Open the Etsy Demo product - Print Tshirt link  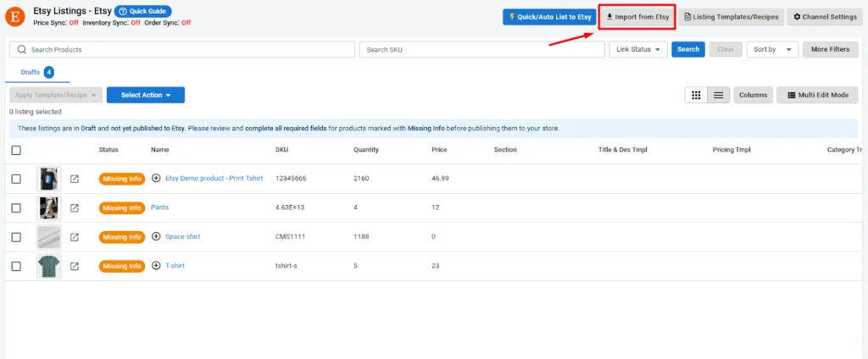(x=214, y=179)
